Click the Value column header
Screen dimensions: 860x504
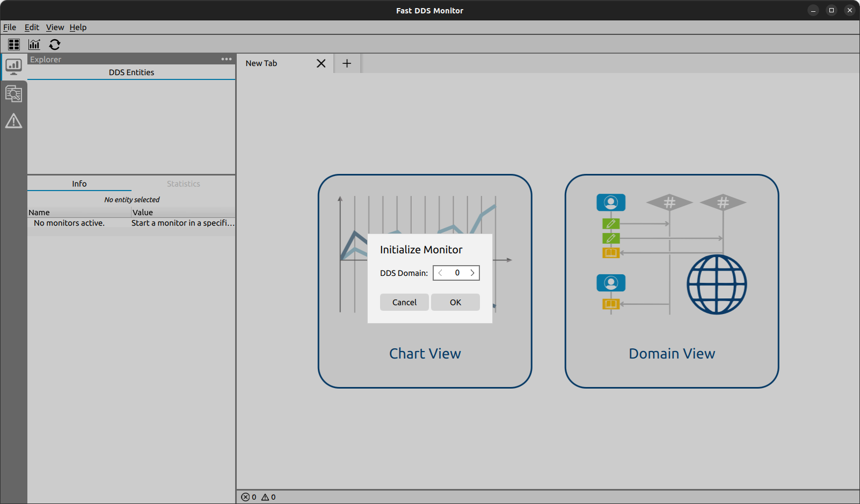183,213
